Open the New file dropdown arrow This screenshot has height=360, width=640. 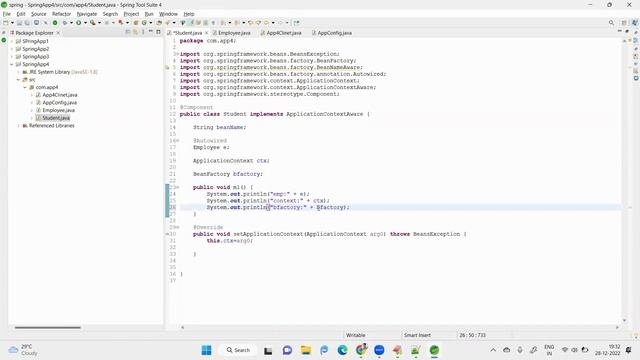tap(12, 23)
